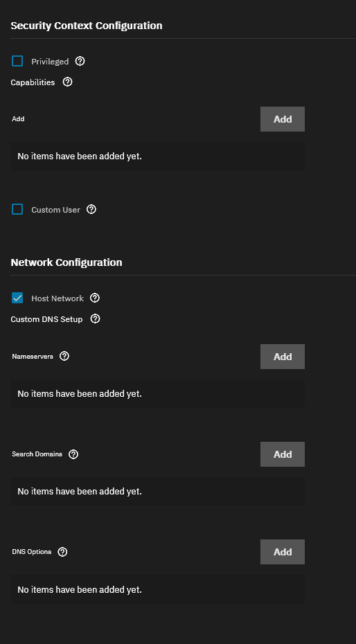Click the Privileged label text
356x644 pixels.
pyautogui.click(x=50, y=62)
